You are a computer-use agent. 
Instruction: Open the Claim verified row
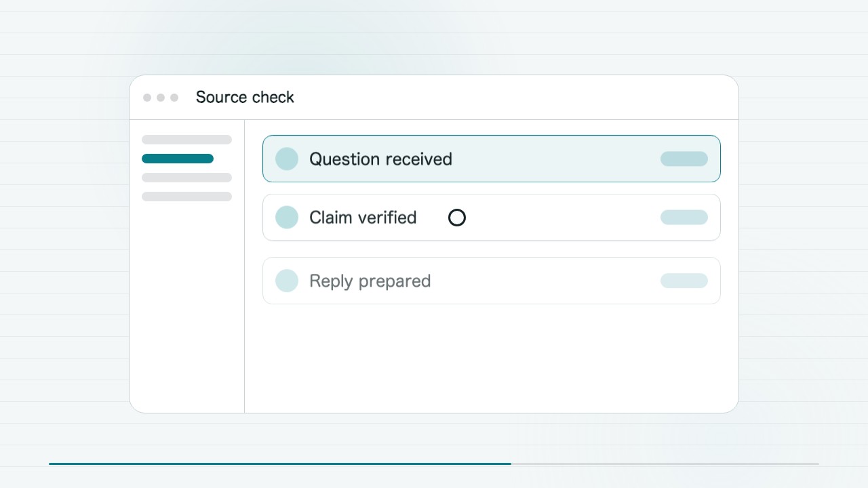tap(491, 218)
